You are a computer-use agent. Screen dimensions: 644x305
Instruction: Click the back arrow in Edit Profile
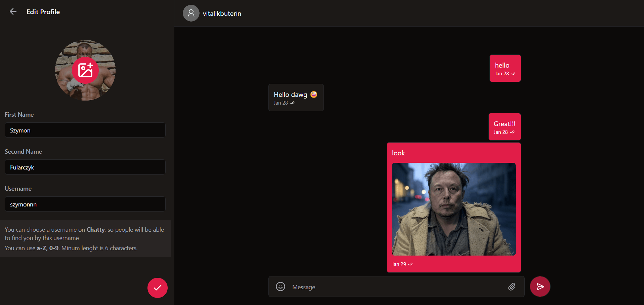tap(13, 12)
